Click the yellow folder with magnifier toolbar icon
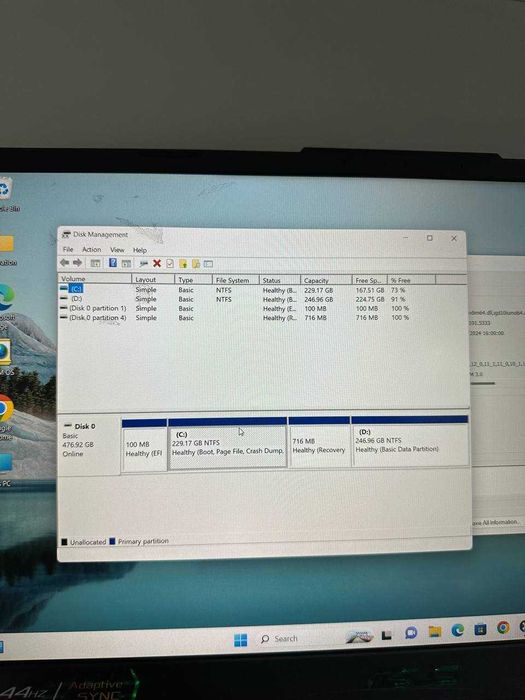Screen dimensions: 525x700 196,263
